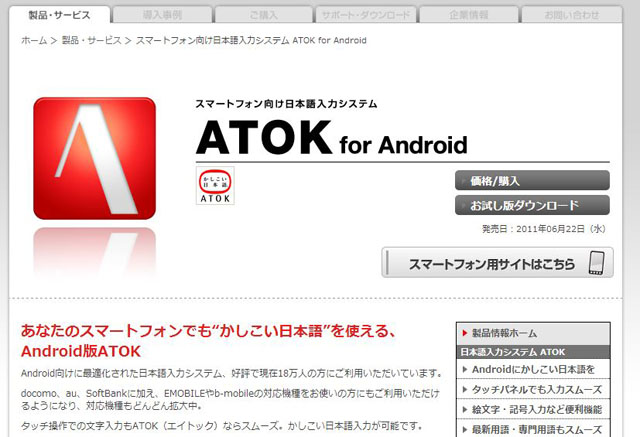Image resolution: width=640 pixels, height=437 pixels.
Task: Open スマートフォン用サイトはこちら banner button
Action: 497,262
